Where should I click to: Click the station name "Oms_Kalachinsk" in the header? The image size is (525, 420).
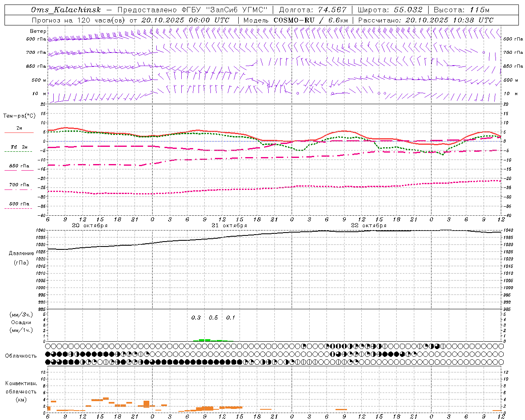[x=66, y=10]
